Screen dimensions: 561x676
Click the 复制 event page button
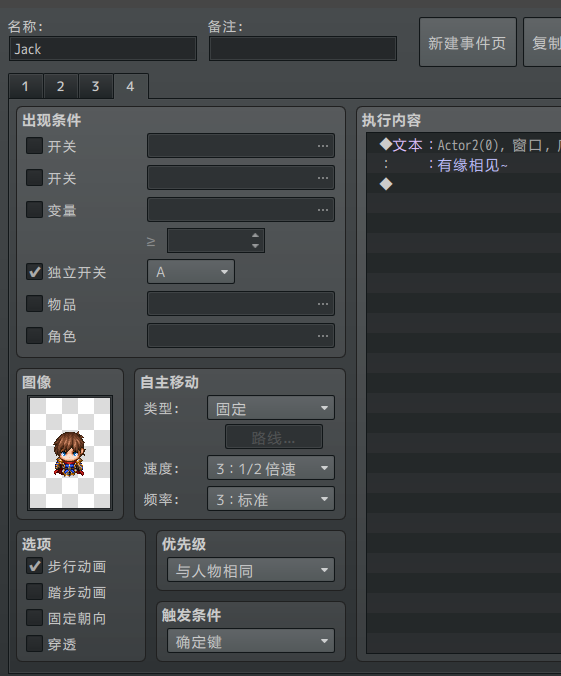(542, 42)
